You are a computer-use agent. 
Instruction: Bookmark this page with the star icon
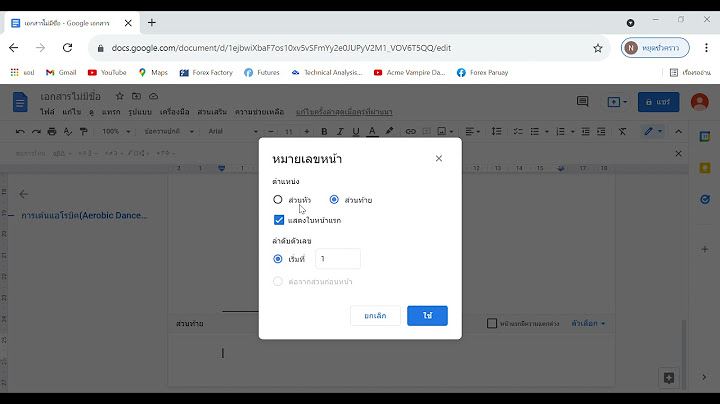597,48
